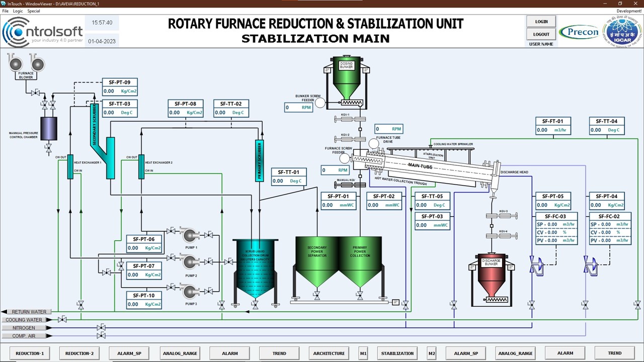
Task: Click the SF-PT-08 pressure reading
Action: point(186,113)
